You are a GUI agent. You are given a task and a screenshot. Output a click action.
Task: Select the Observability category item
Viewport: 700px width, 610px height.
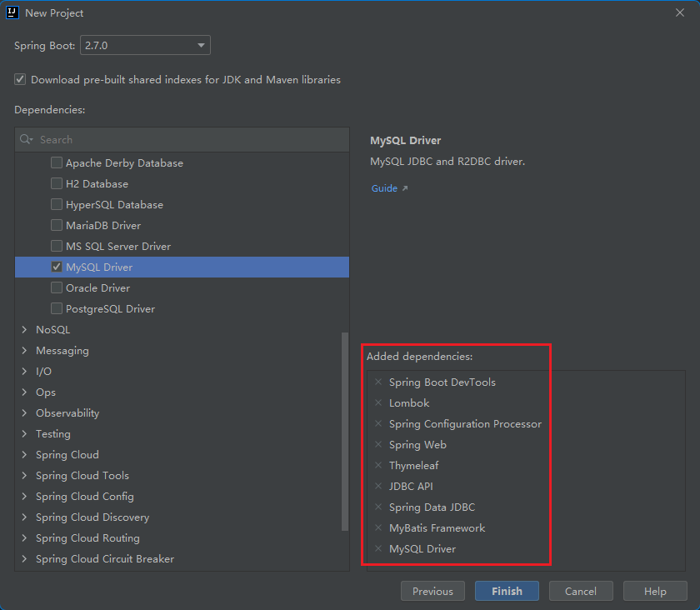[x=67, y=413]
